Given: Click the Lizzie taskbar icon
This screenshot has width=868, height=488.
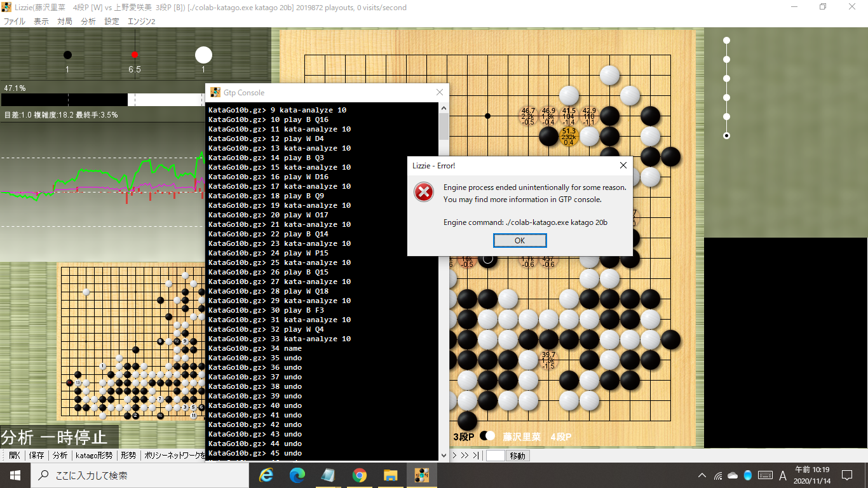Looking at the screenshot, I should pos(421,475).
